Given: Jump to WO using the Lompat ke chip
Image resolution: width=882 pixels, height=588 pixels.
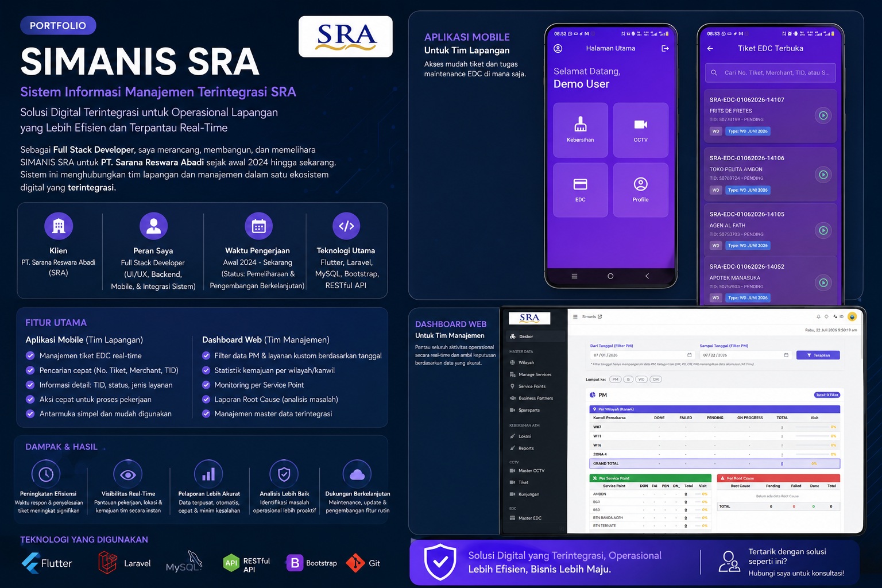Looking at the screenshot, I should pyautogui.click(x=642, y=379).
